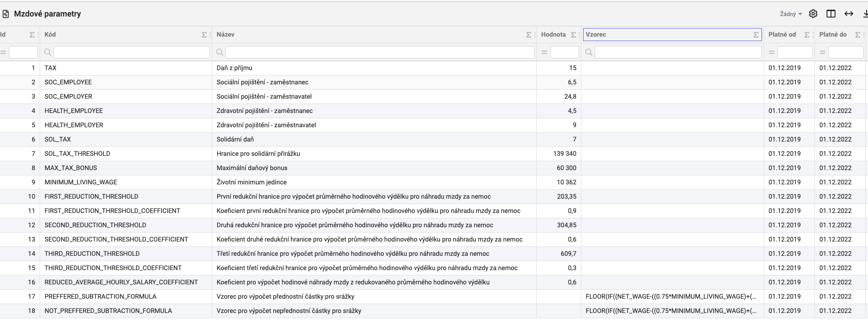Click the sigma icon in Hodnota column

573,35
